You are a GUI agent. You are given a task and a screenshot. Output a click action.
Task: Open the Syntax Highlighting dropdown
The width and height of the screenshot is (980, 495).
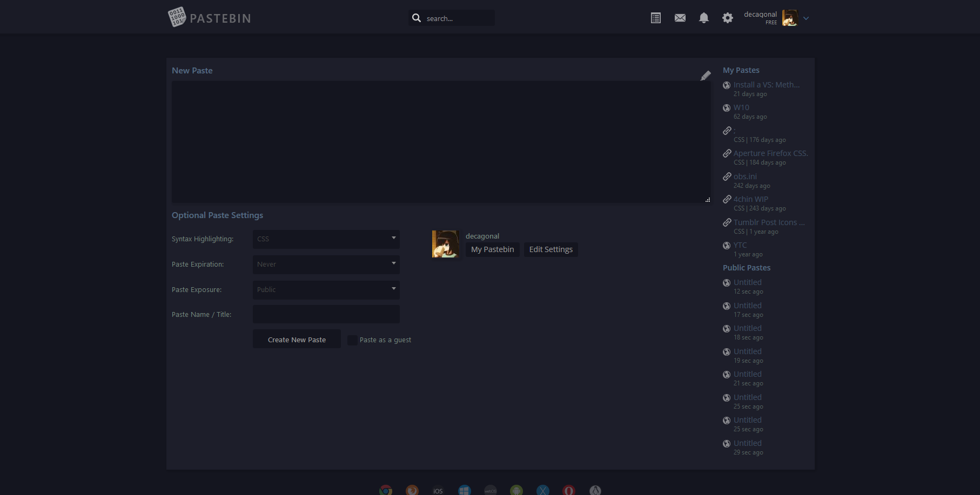(326, 239)
